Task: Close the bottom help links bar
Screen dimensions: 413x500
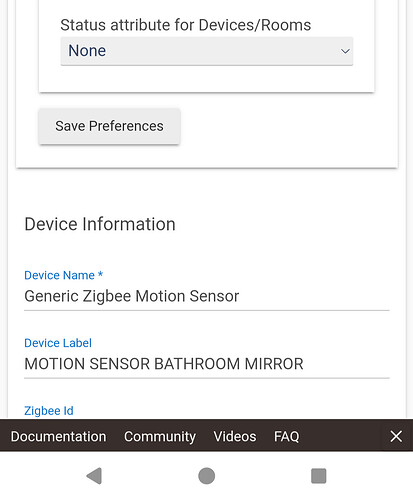Action: click(396, 436)
